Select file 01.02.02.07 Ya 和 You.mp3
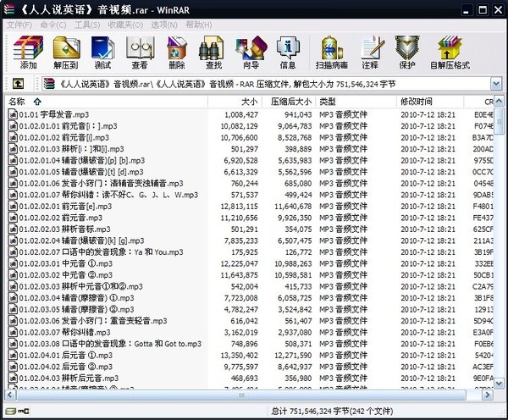Screen dimensions: 508x420 coord(101,252)
